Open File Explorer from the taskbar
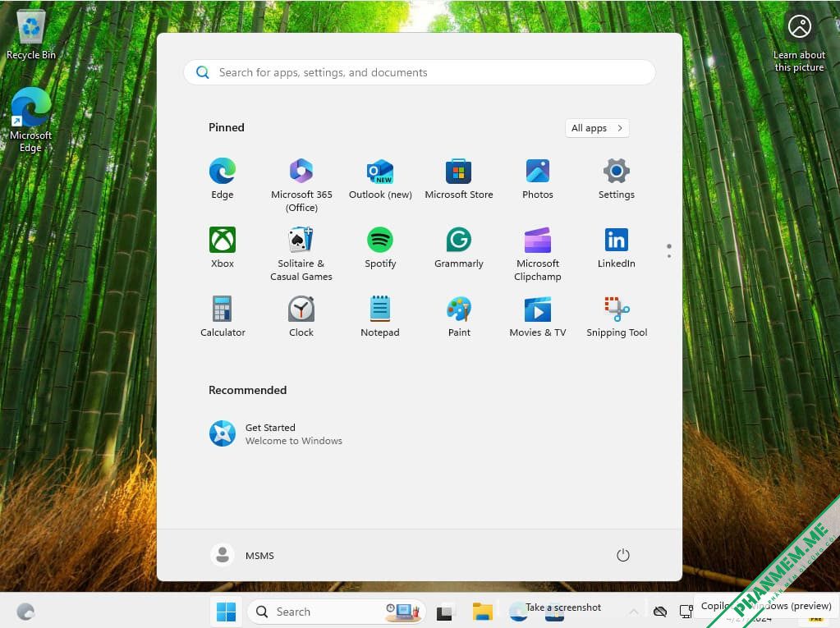Viewport: 840px width, 628px height. coord(483,612)
